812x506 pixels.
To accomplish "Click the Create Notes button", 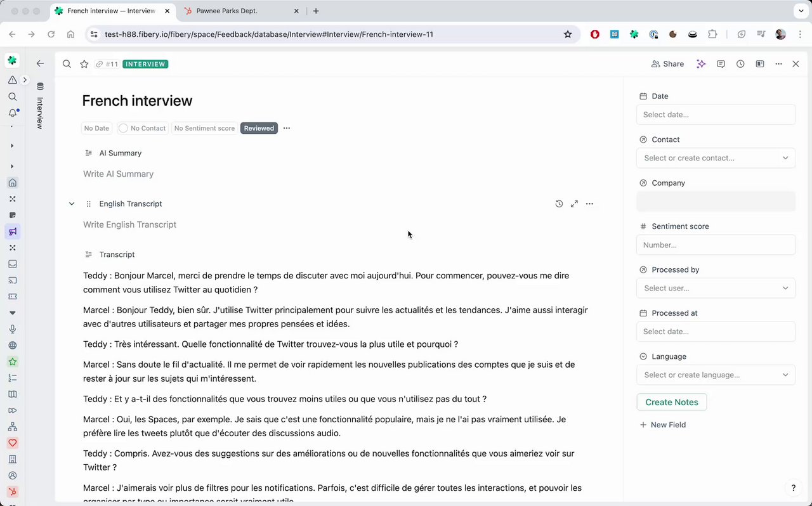I will tap(672, 402).
